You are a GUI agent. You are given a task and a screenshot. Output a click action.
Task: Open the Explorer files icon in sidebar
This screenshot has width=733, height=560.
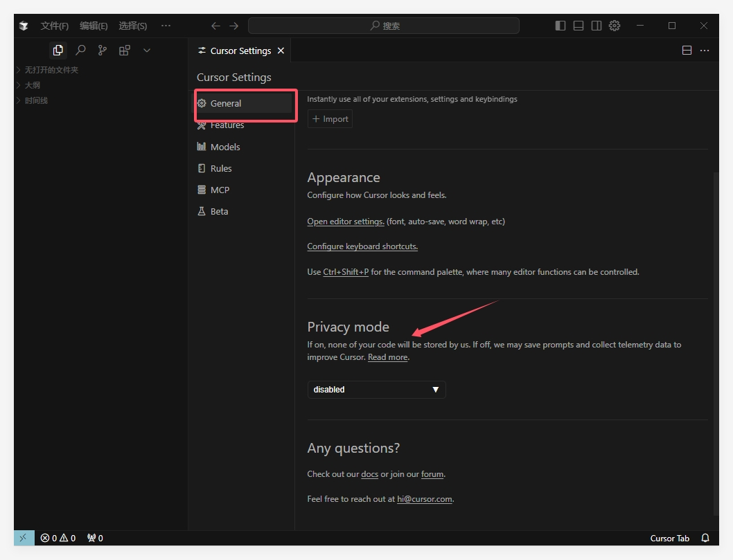click(58, 51)
